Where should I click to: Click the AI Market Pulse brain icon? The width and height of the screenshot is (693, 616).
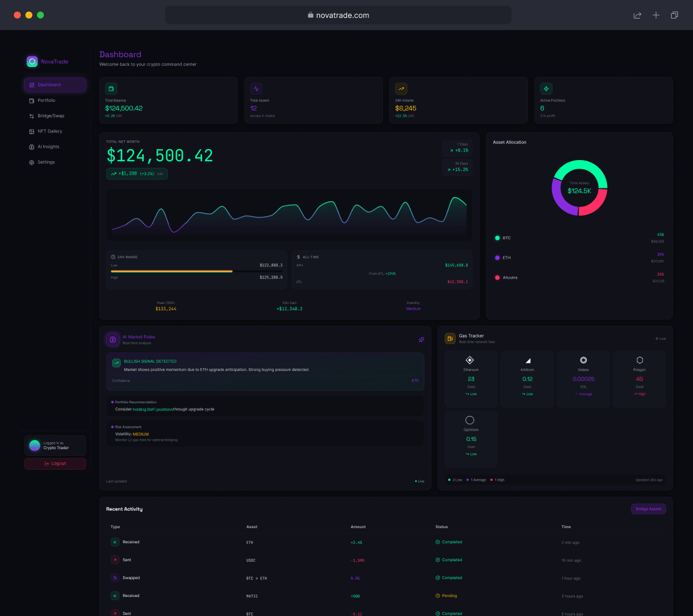click(x=113, y=339)
